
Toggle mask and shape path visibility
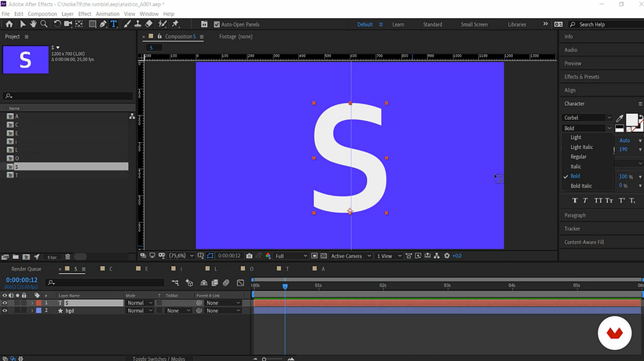tap(210, 256)
